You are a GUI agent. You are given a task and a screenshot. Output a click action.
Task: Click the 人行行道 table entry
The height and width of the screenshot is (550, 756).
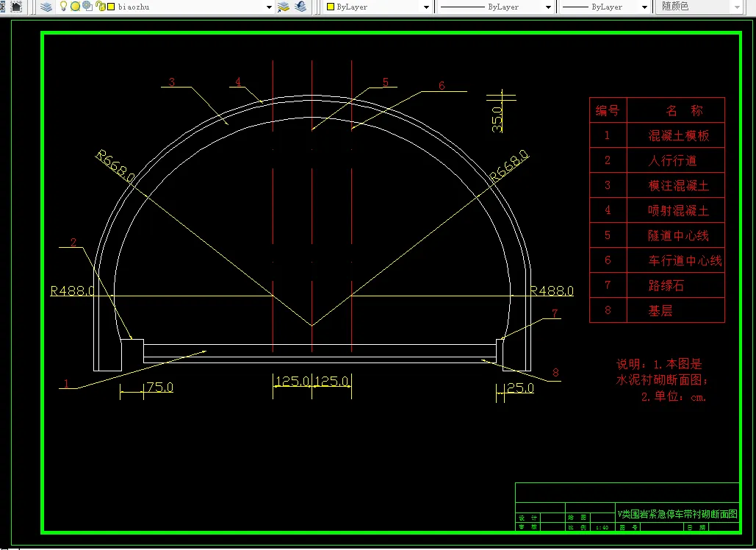(x=672, y=160)
